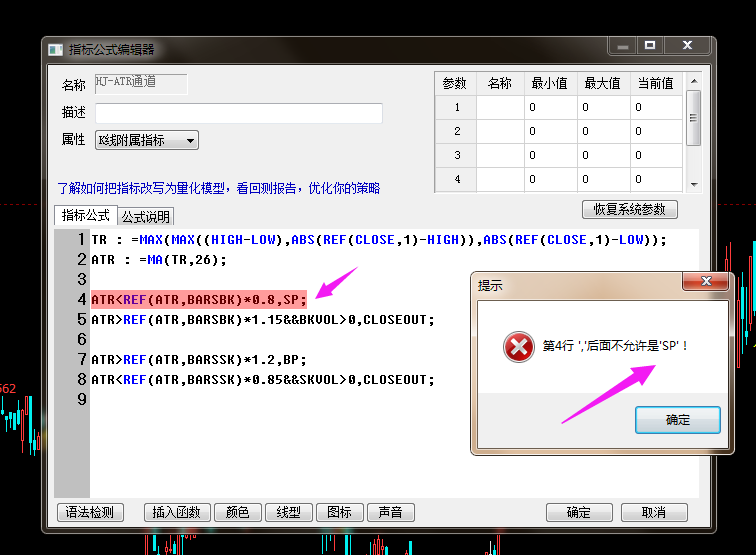756x555 pixels.
Task: Click the formula editor title bar icon
Action: (x=55, y=49)
